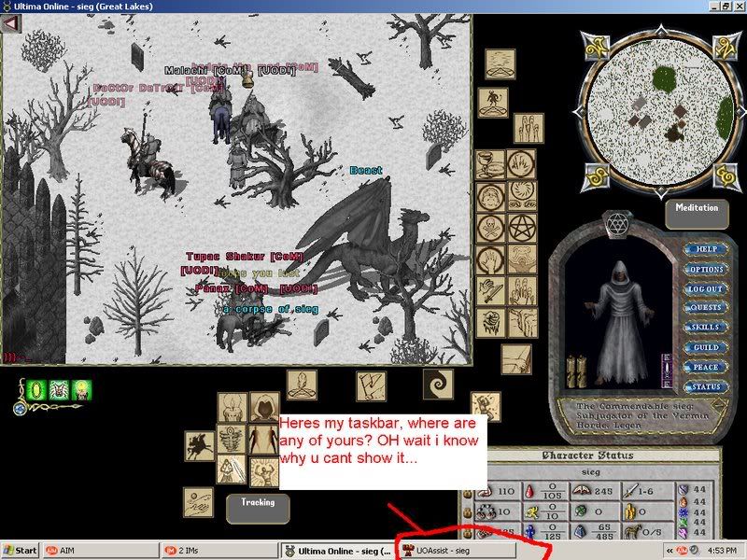This screenshot has height=560, width=747.
Task: Select the figure with glowing sword icon
Action: tap(232, 470)
